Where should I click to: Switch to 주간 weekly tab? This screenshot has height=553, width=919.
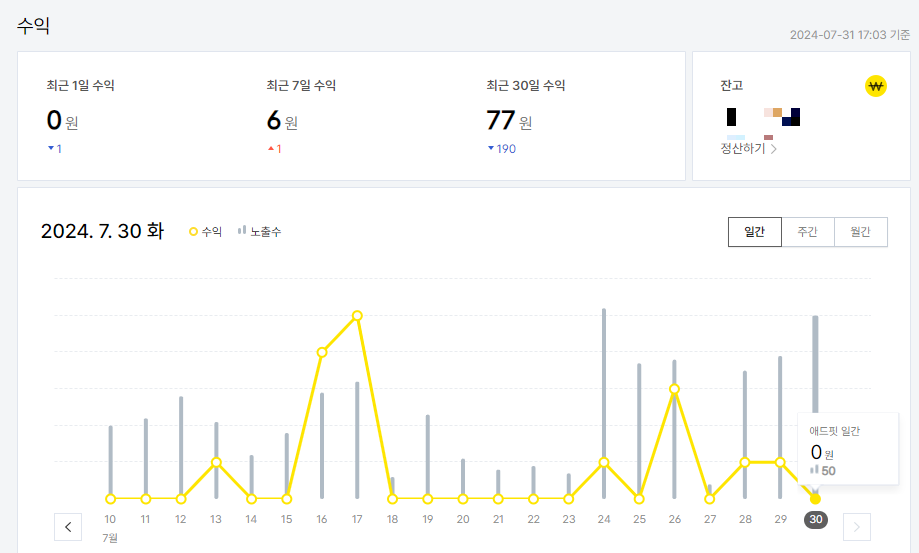point(808,232)
